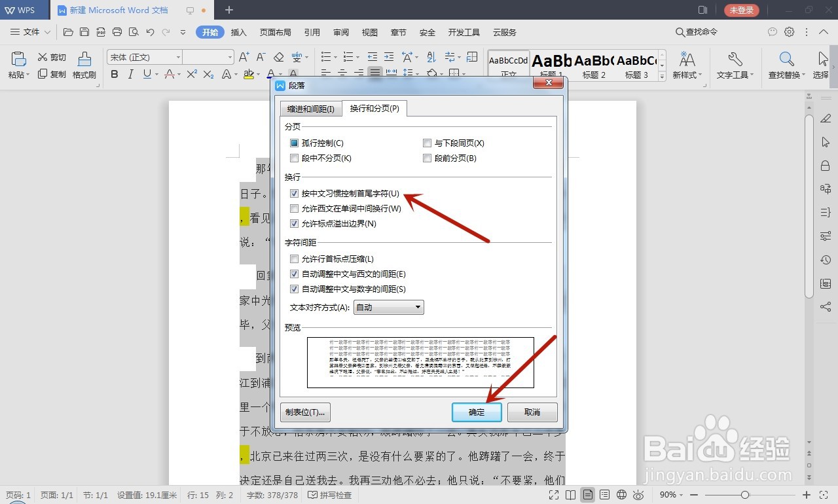Viewport: 838px width, 504px height.
Task: Apply subscript X₂ icon
Action: pos(208,74)
